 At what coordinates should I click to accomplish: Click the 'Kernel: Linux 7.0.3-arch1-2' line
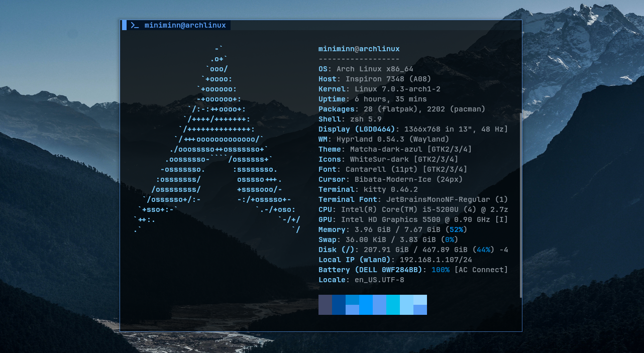379,89
